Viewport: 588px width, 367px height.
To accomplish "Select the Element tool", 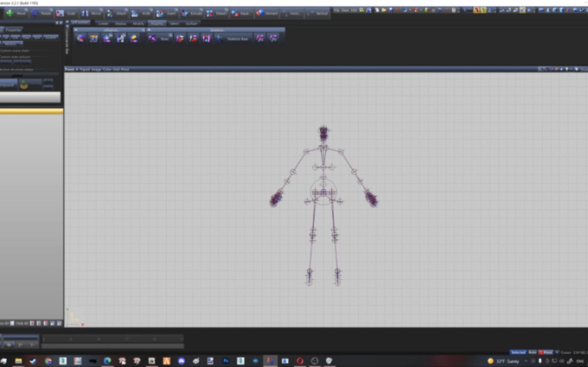I will (x=265, y=13).
